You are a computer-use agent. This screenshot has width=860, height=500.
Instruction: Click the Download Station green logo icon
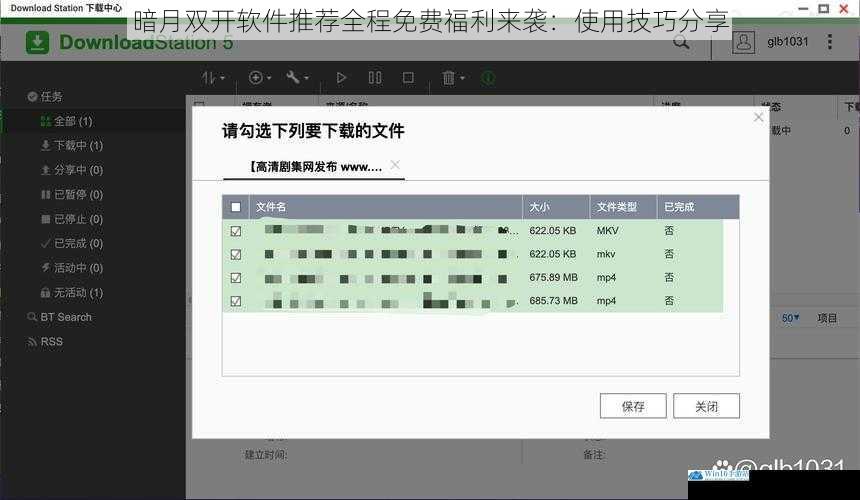(x=37, y=43)
